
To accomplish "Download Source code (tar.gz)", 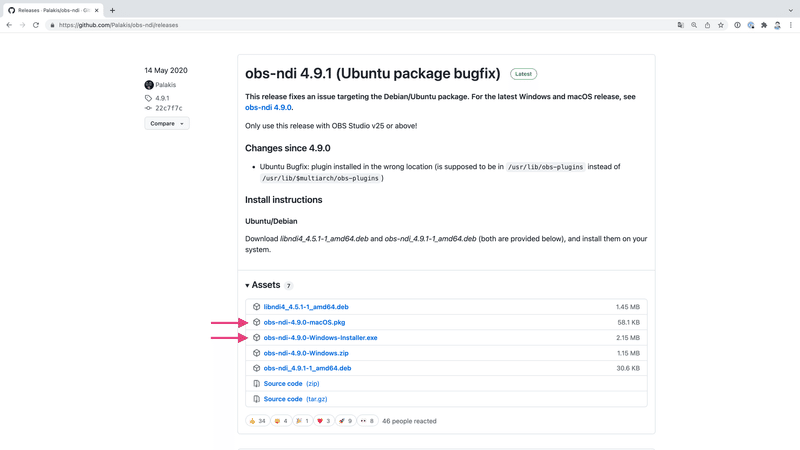I will tap(295, 399).
